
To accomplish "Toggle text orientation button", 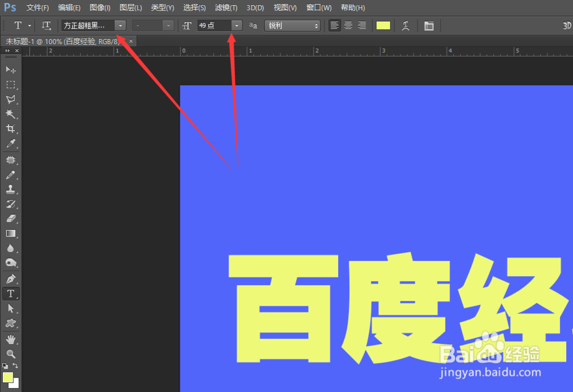I will [46, 25].
